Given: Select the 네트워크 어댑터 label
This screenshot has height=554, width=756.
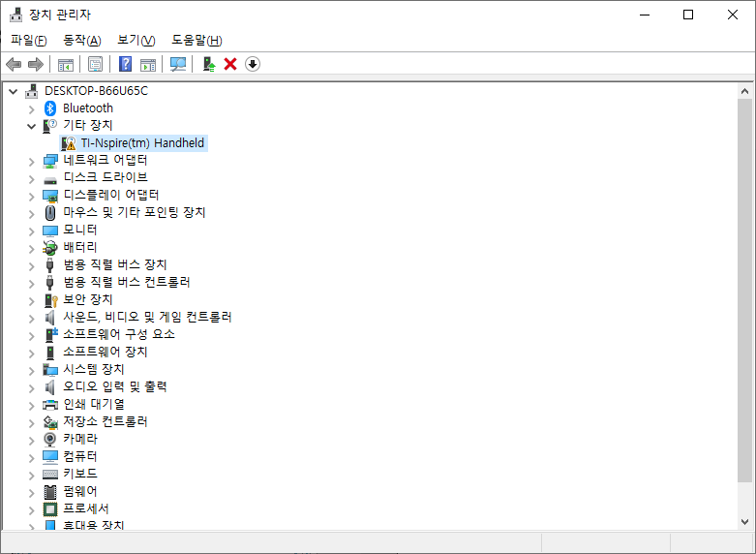Looking at the screenshot, I should [x=106, y=160].
